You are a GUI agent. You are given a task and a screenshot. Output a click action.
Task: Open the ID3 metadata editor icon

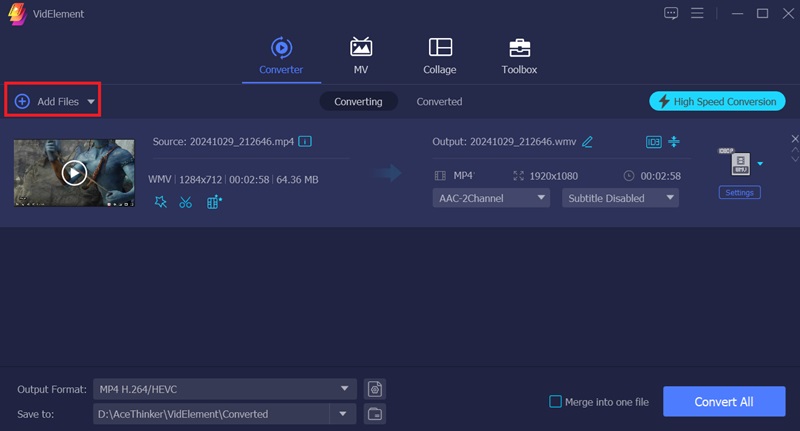pos(654,142)
